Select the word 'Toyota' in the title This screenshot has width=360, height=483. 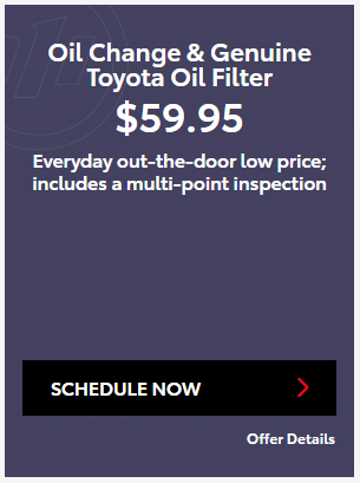[126, 79]
